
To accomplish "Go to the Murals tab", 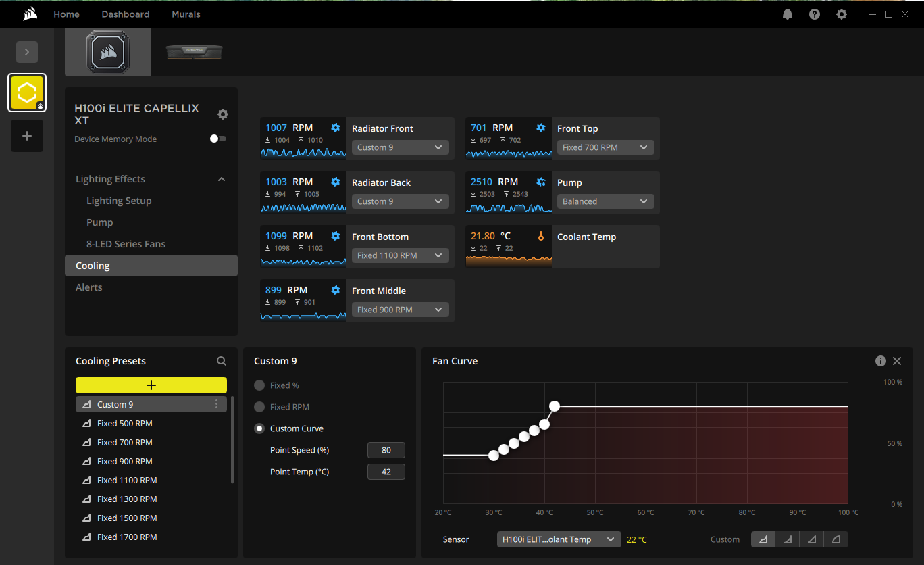I will pos(186,14).
